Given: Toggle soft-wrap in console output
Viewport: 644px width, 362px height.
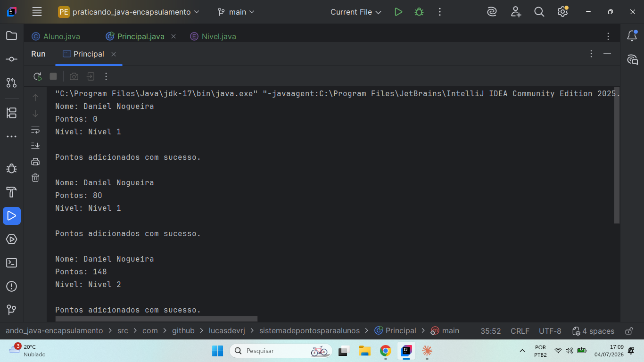Looking at the screenshot, I should click(x=35, y=130).
